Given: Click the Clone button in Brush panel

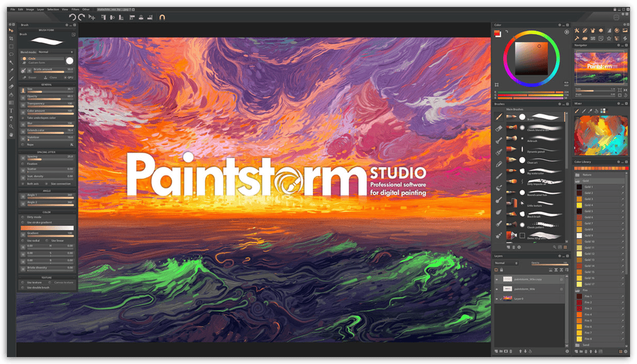Looking at the screenshot, I should coord(50,77).
